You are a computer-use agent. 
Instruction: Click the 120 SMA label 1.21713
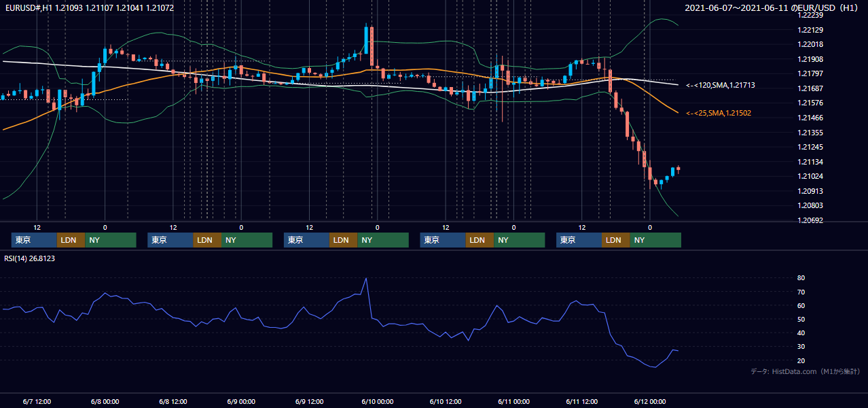click(x=721, y=86)
